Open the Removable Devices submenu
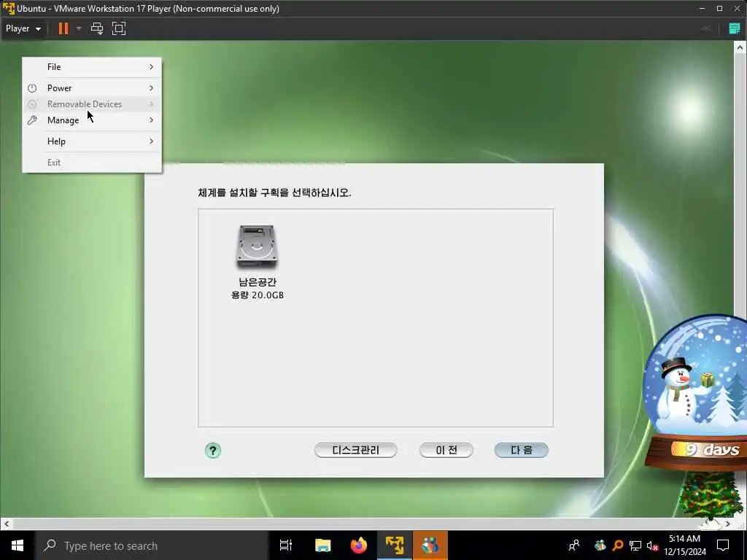Screen dimensions: 747x560 pos(92,104)
